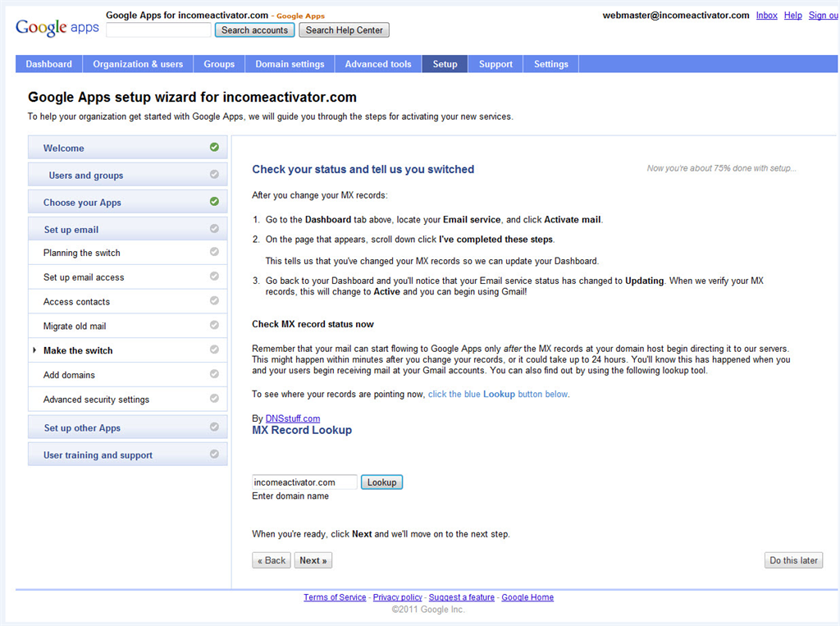
Task: Open the Advanced tools tab
Action: click(378, 64)
